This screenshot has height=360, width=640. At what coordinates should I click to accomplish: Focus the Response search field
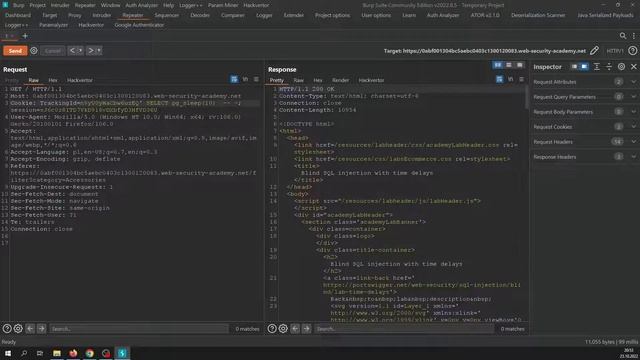(x=404, y=329)
